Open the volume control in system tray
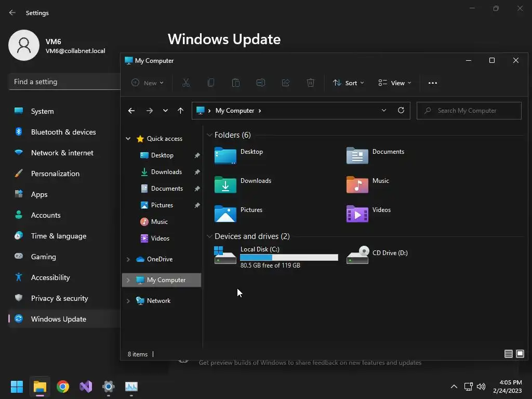This screenshot has height=399, width=532. pyautogui.click(x=481, y=387)
